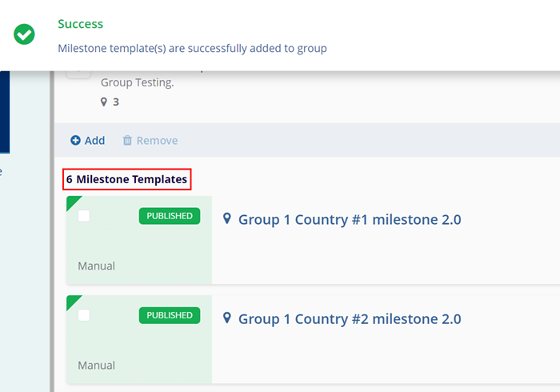Click PUBLISHED badge on Country #1 card
The height and width of the screenshot is (392, 560).
(170, 216)
